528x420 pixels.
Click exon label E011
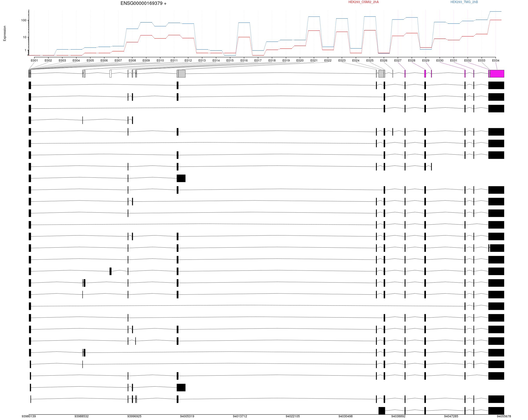tap(174, 60)
